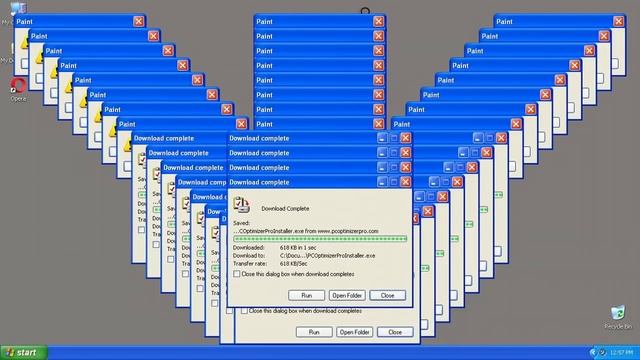Click the round tray icon beside the clock
The image size is (640, 360).
click(602, 352)
